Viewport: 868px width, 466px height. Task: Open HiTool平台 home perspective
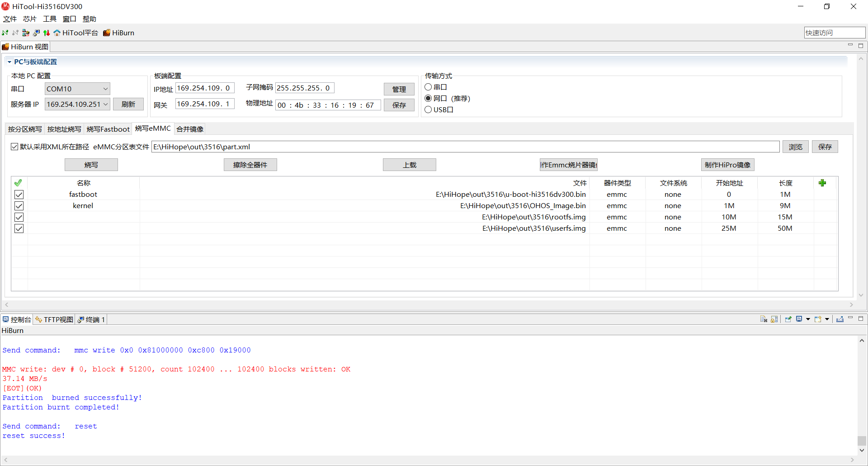pos(75,33)
